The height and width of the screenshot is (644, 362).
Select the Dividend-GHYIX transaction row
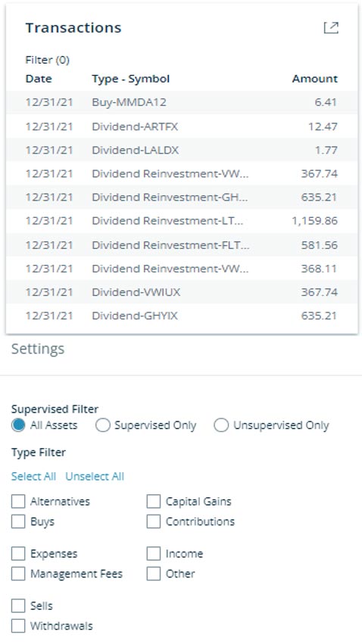point(182,316)
